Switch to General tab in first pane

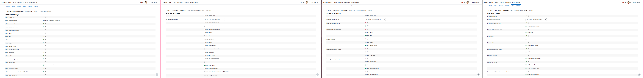tap(8, 6)
